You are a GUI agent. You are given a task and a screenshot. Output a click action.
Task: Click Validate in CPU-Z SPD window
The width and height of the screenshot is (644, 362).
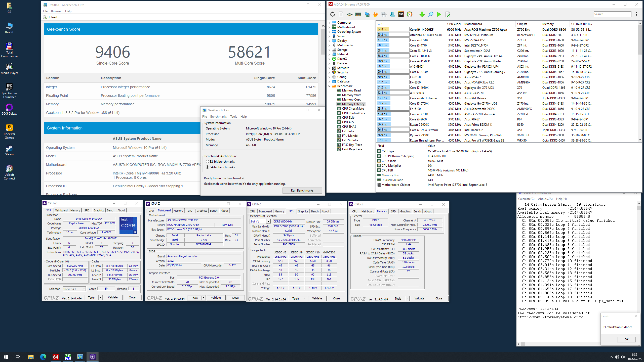pos(317,298)
